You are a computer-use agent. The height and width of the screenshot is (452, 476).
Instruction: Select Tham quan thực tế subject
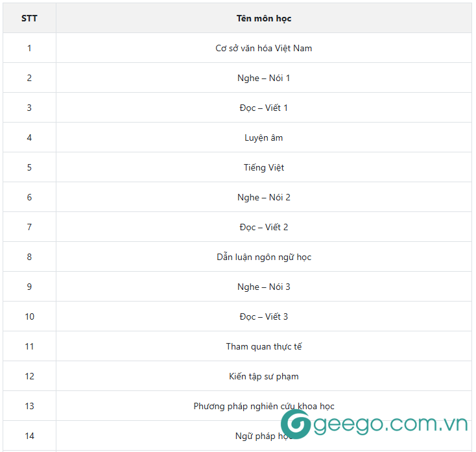coord(264,346)
